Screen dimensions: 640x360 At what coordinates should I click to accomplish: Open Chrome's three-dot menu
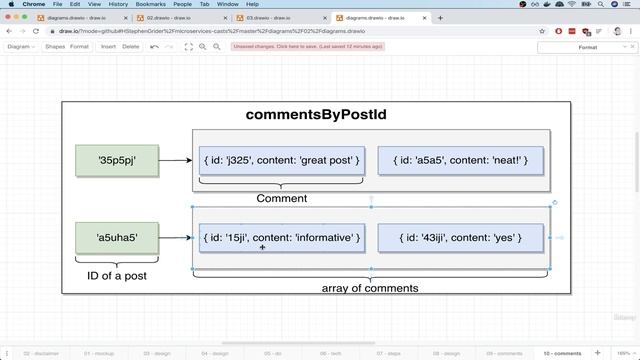pyautogui.click(x=631, y=31)
